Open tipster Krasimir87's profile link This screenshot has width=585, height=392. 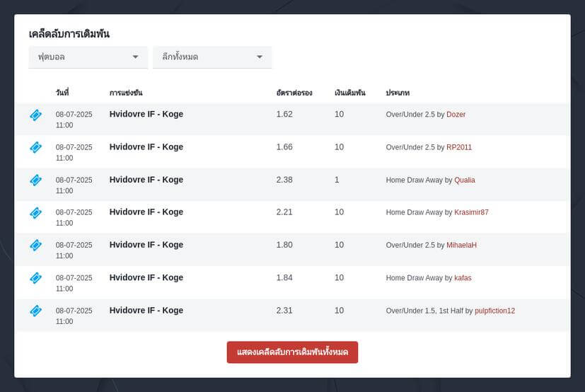[471, 212]
